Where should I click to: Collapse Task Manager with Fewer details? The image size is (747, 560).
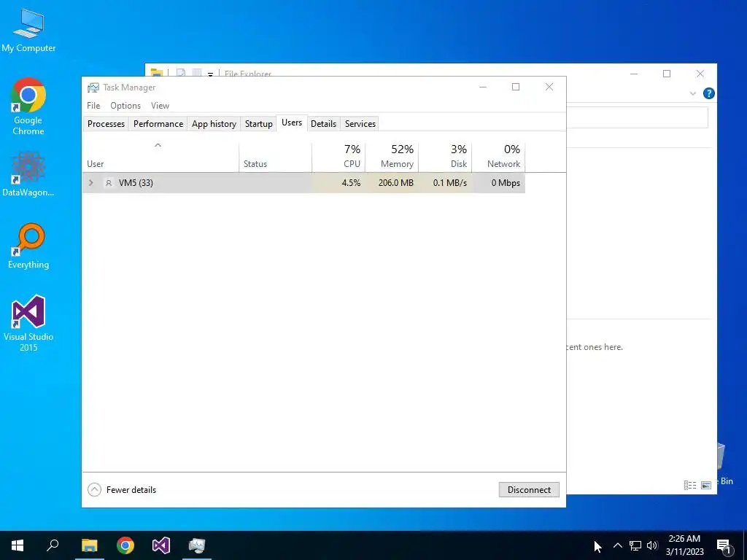pos(122,489)
